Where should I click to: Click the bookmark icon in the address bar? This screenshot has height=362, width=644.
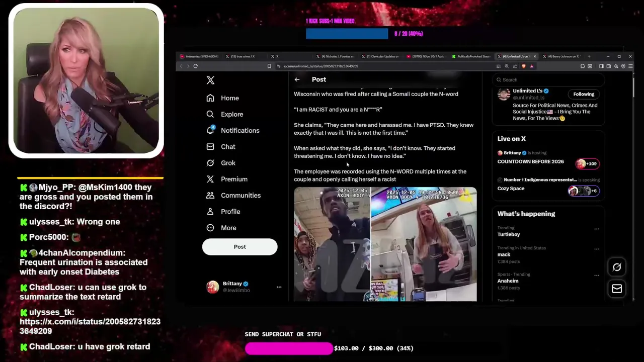(269, 66)
